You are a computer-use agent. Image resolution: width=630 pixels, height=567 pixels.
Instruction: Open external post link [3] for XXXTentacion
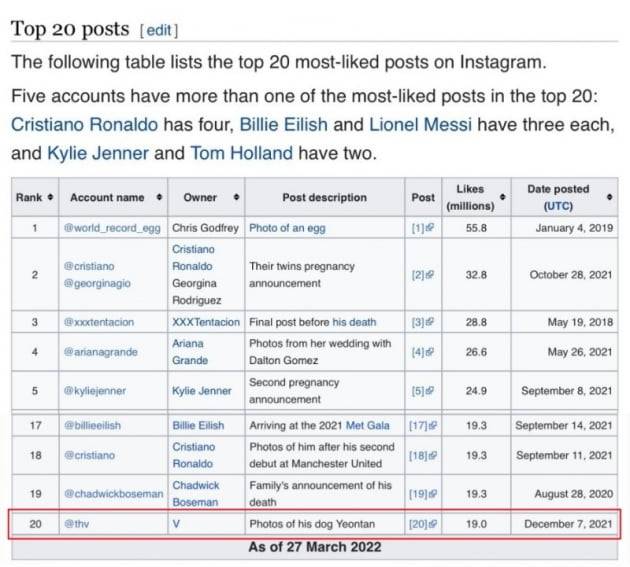tap(423, 322)
